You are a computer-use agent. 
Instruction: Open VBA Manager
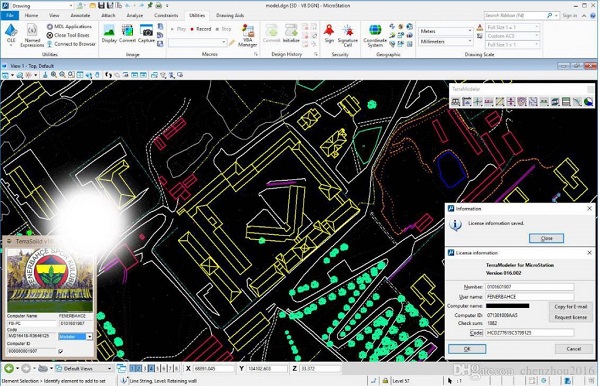coord(248,36)
